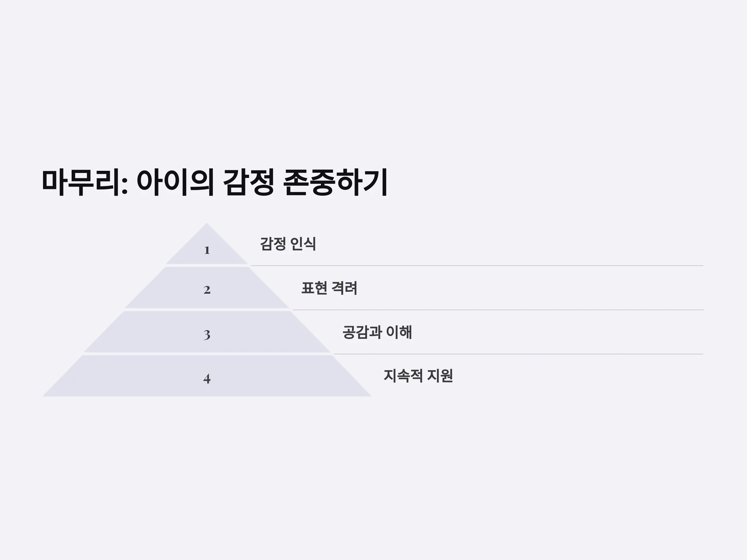The height and width of the screenshot is (560, 747).
Task: Select the divider line under "공감과 이해"
Action: click(518, 354)
